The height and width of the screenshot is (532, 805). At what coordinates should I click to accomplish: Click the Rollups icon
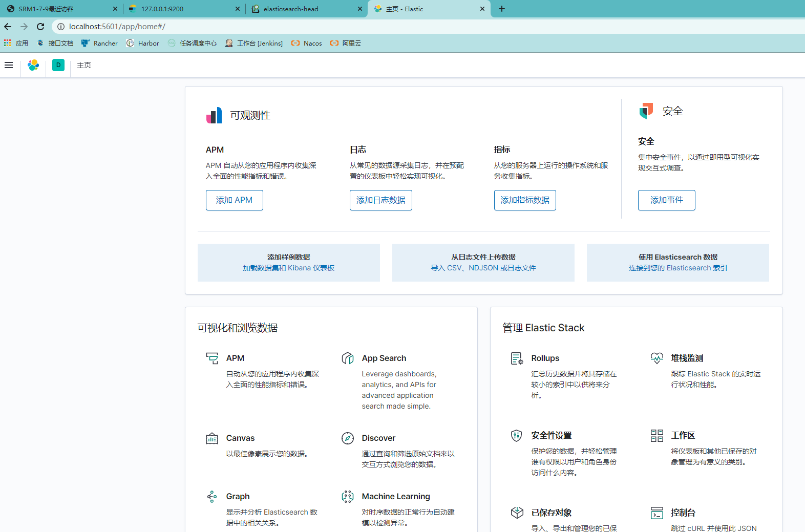coord(517,358)
